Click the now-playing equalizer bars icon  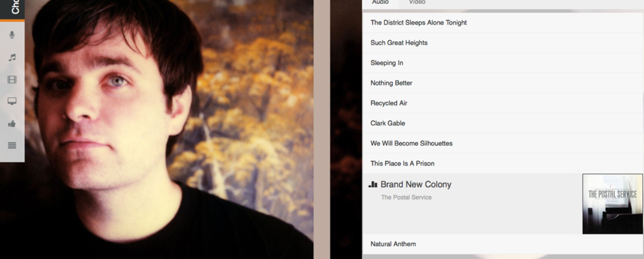point(373,185)
